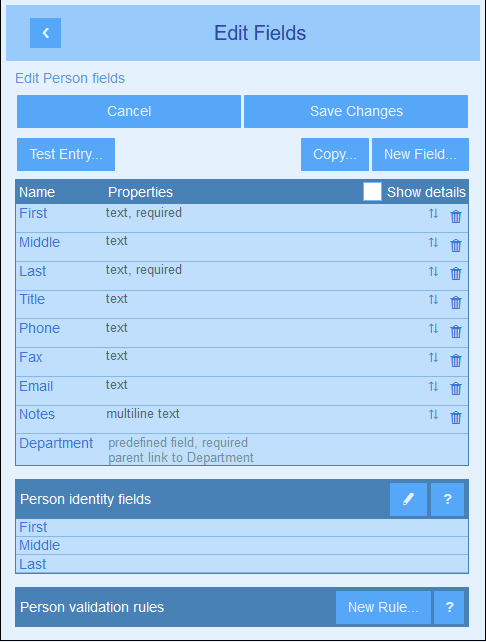The image size is (486, 642).
Task: Delete the Phone field with trash icon
Action: [x=456, y=331]
